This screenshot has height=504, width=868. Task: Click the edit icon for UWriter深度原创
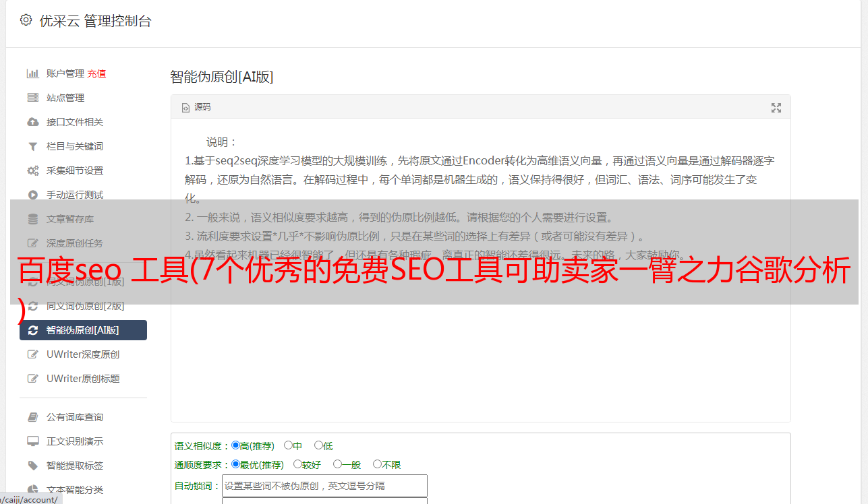pos(32,354)
